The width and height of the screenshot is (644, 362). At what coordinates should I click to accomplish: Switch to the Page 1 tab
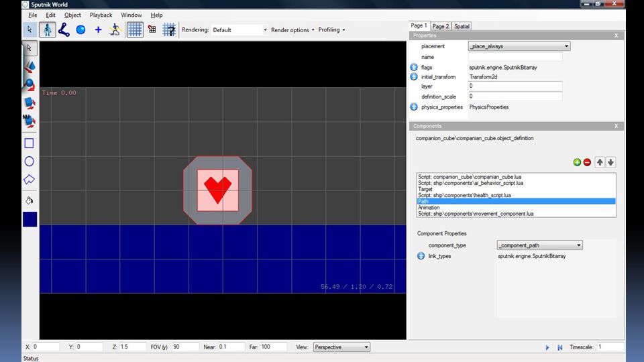(419, 25)
